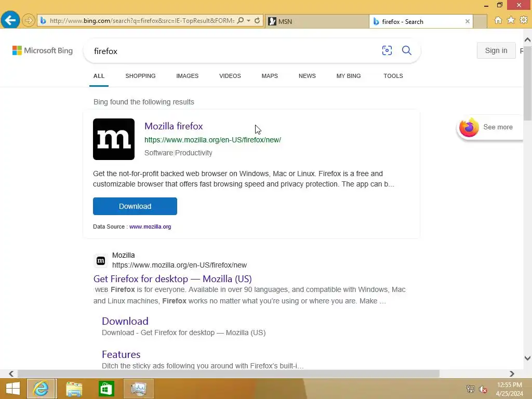
Task: Open a new blank tab
Action: [480, 21]
